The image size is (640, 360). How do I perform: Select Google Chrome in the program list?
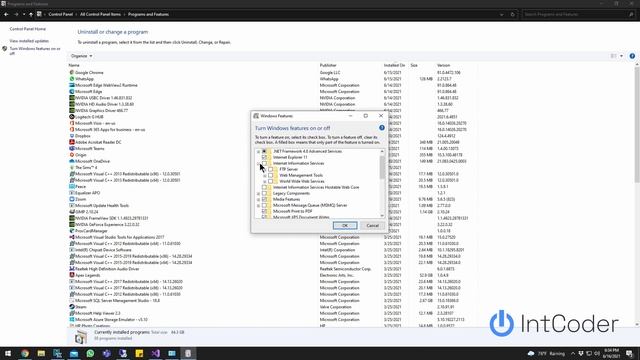point(89,73)
